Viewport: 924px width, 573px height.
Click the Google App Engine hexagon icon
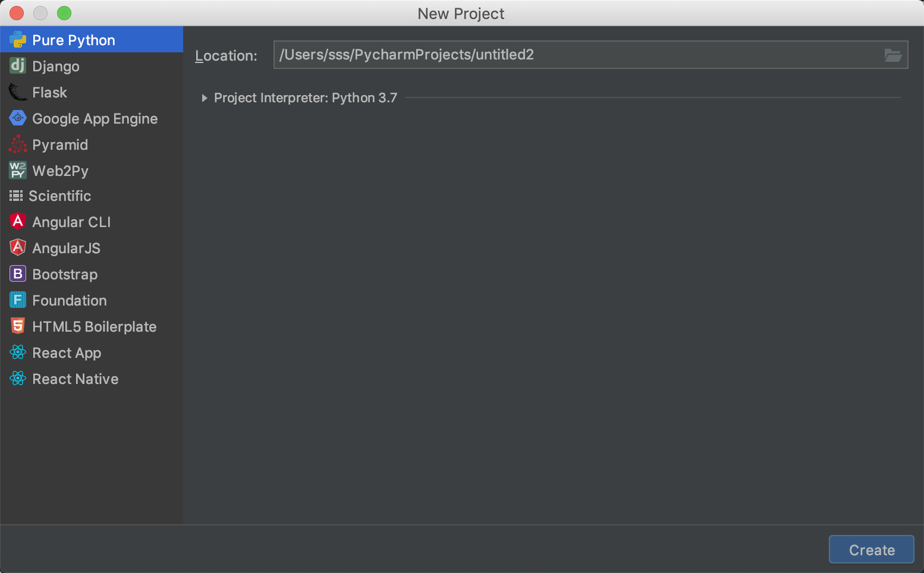(x=18, y=118)
